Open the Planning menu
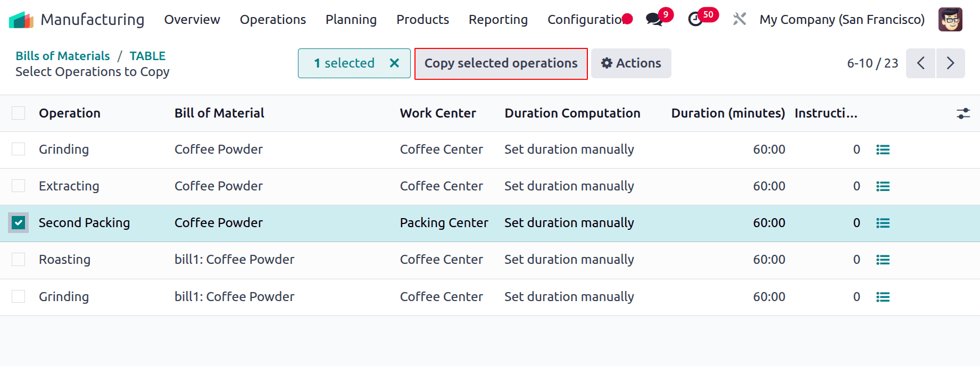980x366 pixels. [x=351, y=20]
